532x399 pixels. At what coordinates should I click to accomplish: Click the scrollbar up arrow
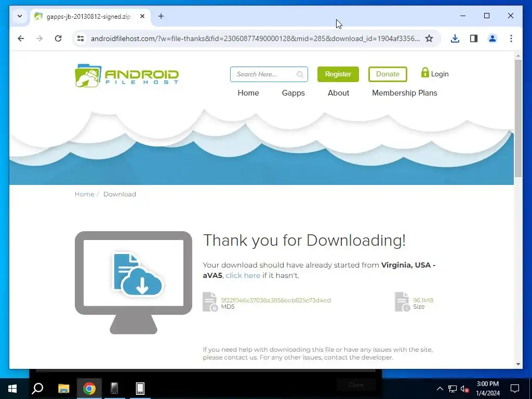coord(518,55)
